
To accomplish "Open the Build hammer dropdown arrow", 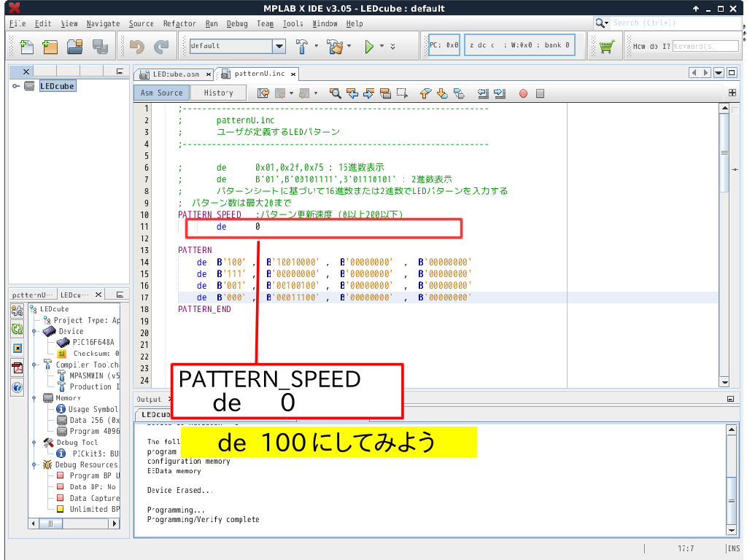I will [x=317, y=46].
